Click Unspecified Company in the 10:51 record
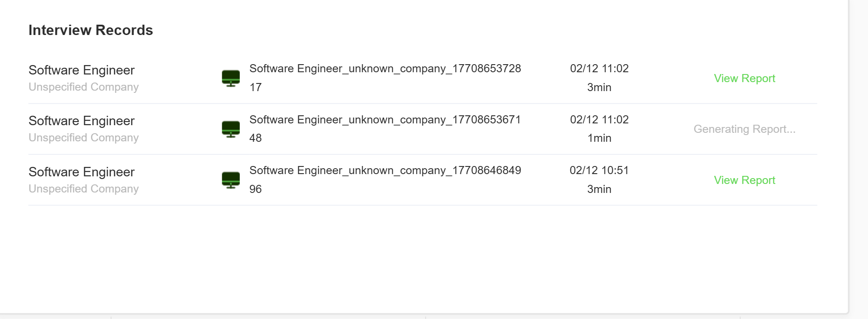 [83, 189]
